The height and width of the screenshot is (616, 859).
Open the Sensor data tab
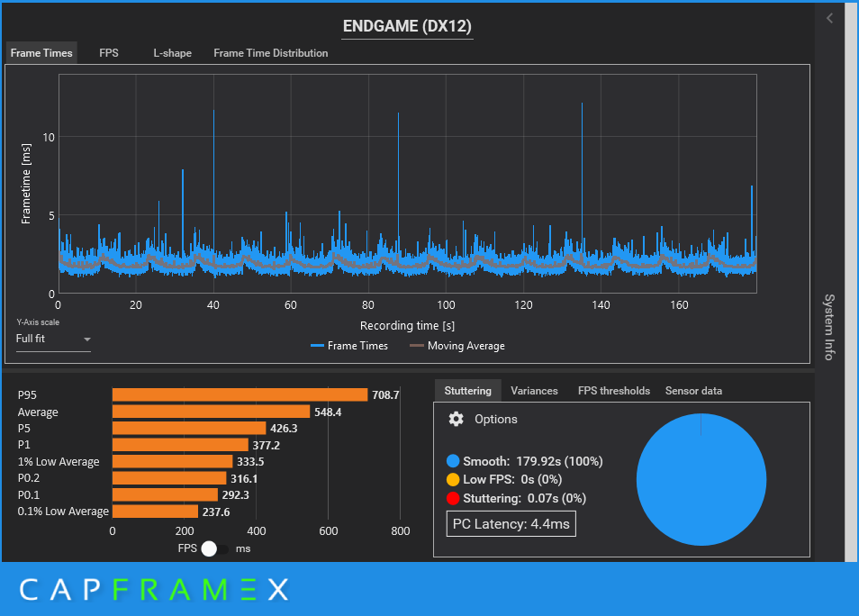pos(693,391)
